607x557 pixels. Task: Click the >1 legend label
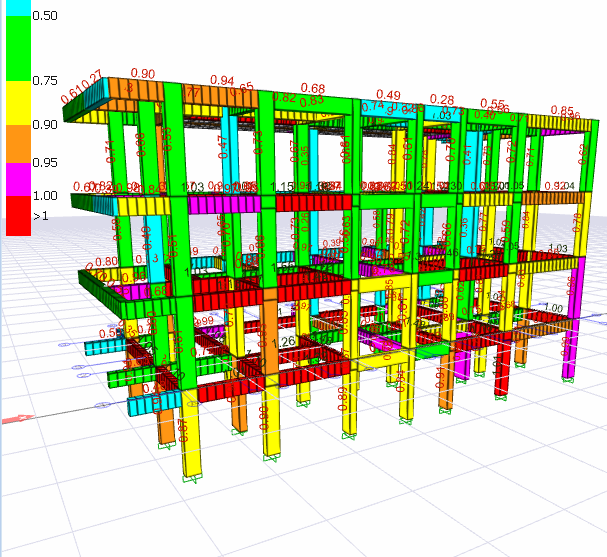coord(41,216)
